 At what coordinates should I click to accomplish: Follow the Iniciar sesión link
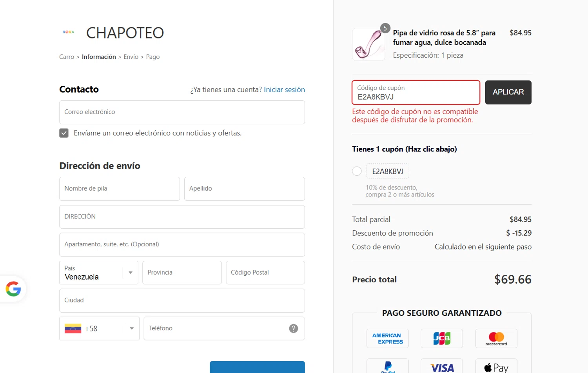coord(284,89)
